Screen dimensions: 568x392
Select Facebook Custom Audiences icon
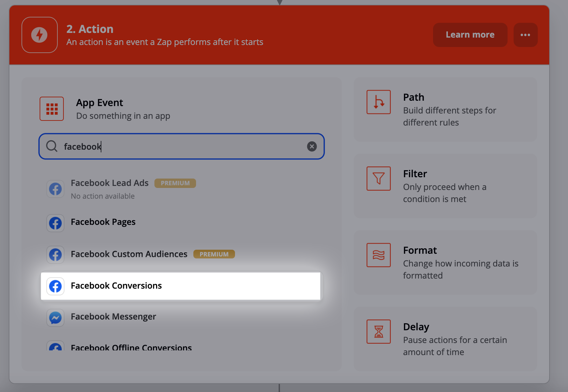tap(55, 255)
